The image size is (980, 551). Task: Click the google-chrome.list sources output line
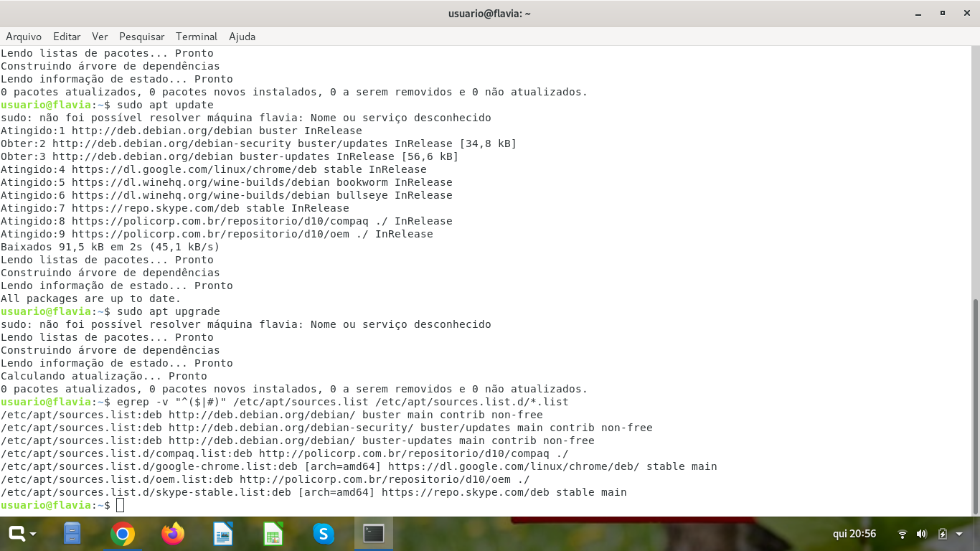point(359,466)
